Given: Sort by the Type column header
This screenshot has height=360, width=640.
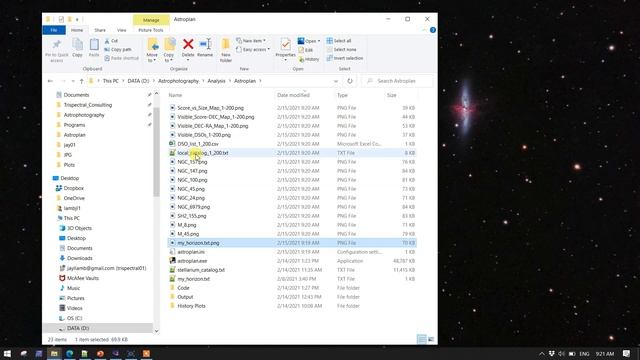Looking at the screenshot, I should (x=342, y=95).
